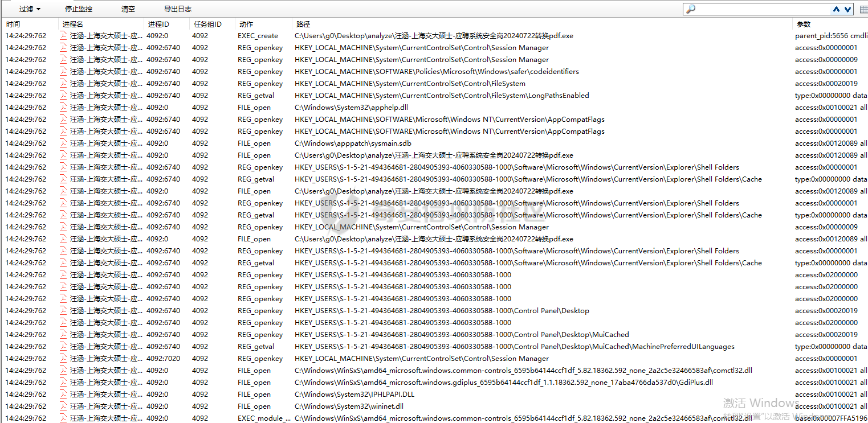Sort by the 任务组ID column header
The image size is (868, 423).
coord(207,24)
